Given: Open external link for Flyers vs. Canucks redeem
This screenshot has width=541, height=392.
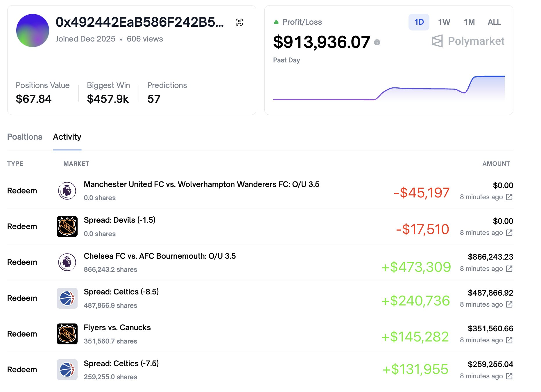Looking at the screenshot, I should pyautogui.click(x=509, y=340).
